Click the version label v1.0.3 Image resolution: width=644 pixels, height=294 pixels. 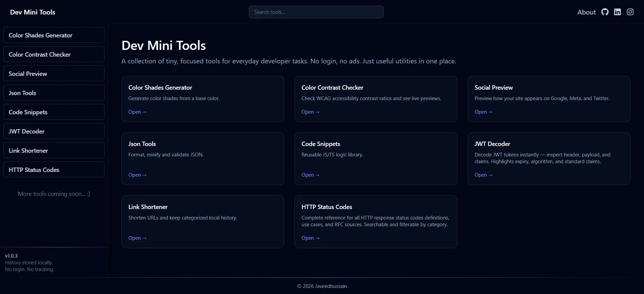11,256
